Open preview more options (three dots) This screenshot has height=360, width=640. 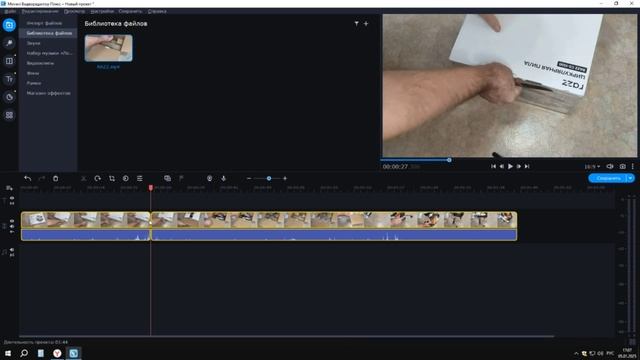pyautogui.click(x=633, y=167)
